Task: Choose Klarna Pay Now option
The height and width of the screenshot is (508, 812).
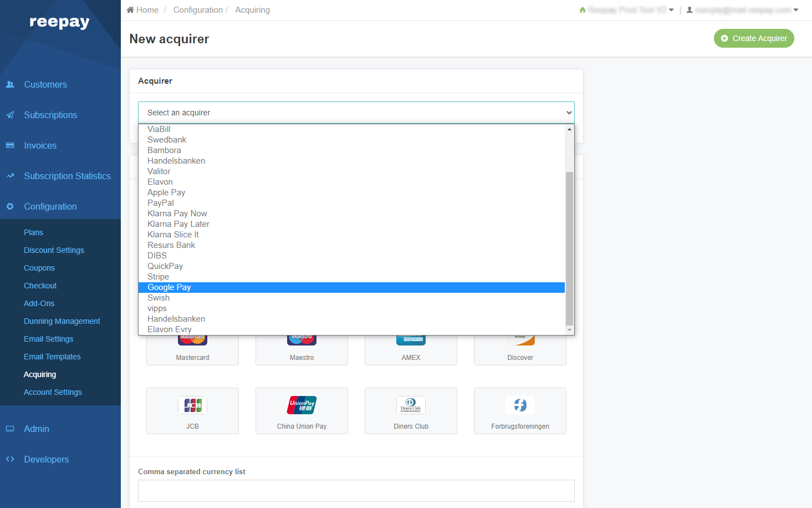Action: point(351,214)
